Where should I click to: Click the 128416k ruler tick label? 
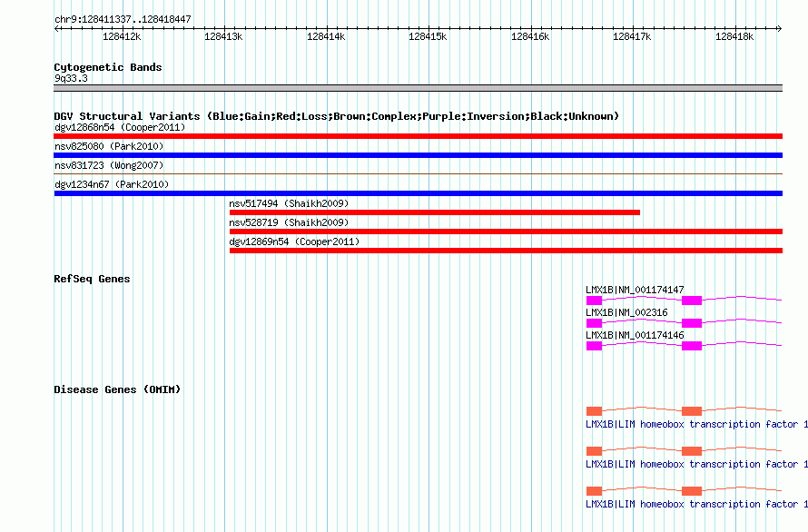(530, 36)
